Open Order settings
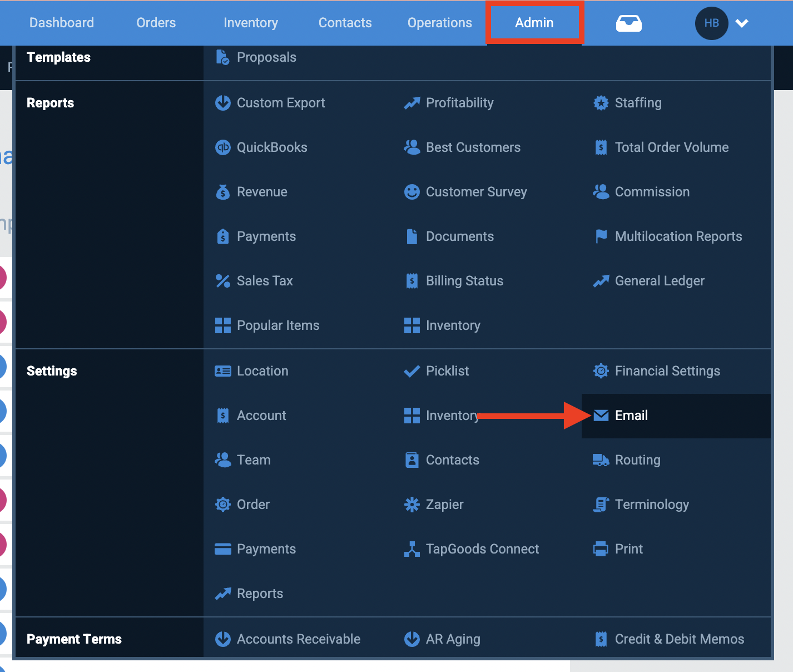Image resolution: width=793 pixels, height=672 pixels. tap(253, 505)
